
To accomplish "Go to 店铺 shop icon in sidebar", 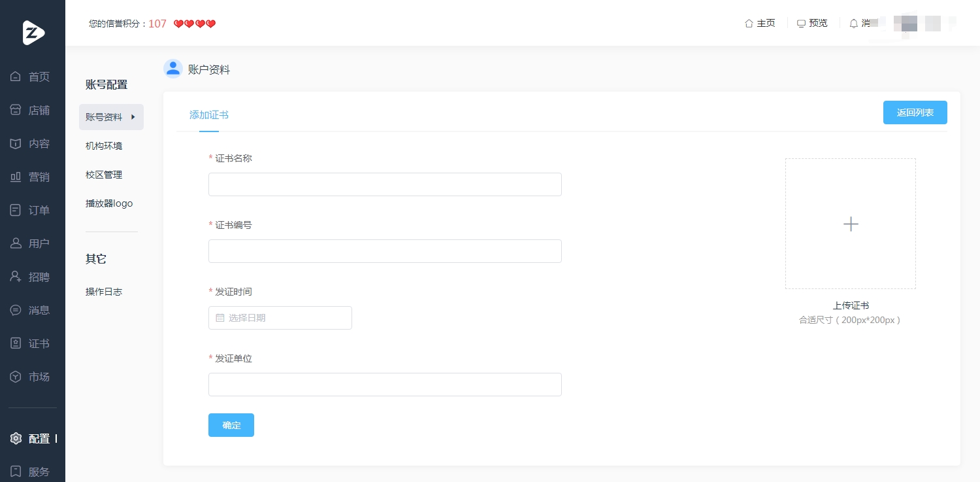I will click(16, 110).
